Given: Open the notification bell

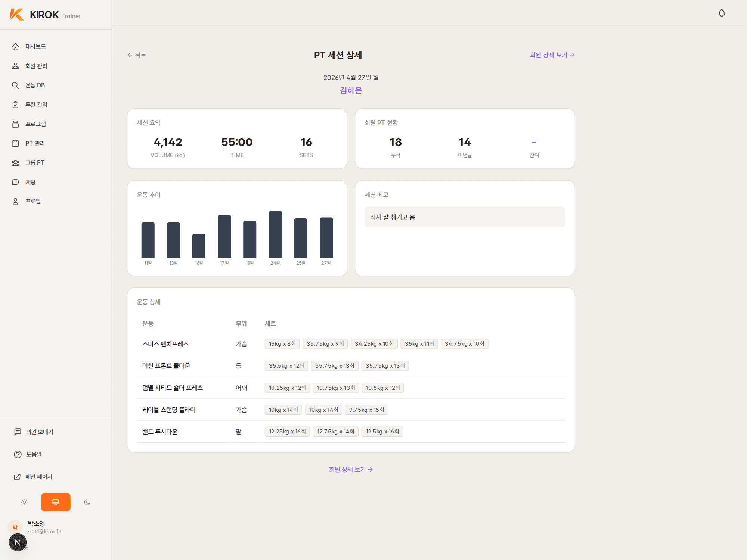Looking at the screenshot, I should pos(722,13).
